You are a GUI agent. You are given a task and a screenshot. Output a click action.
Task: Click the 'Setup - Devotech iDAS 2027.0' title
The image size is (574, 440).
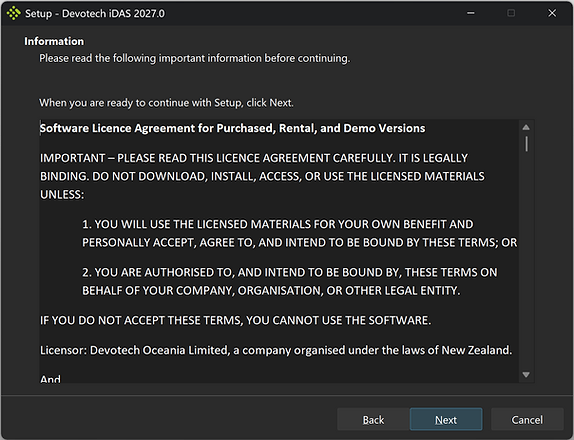[95, 14]
